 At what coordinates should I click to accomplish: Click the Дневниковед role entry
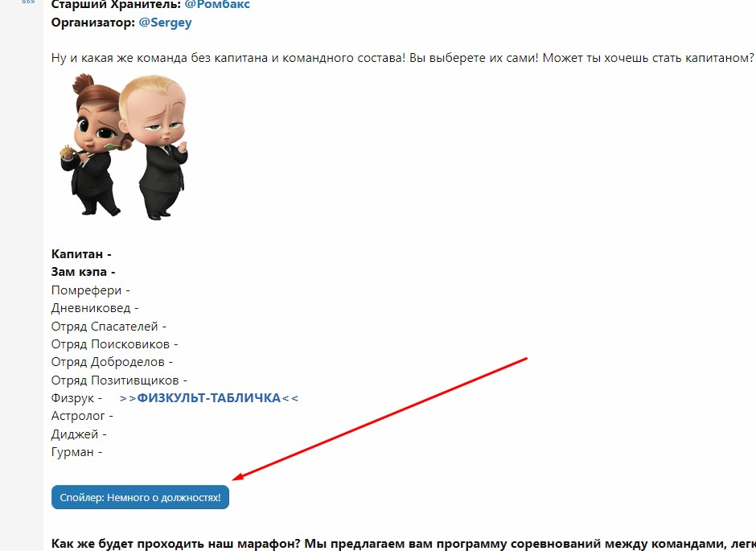pyautogui.click(x=95, y=308)
